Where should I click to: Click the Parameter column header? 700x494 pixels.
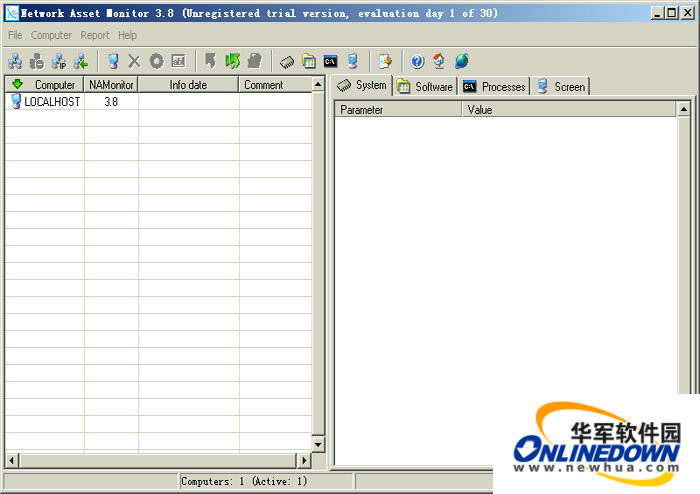[x=398, y=109]
